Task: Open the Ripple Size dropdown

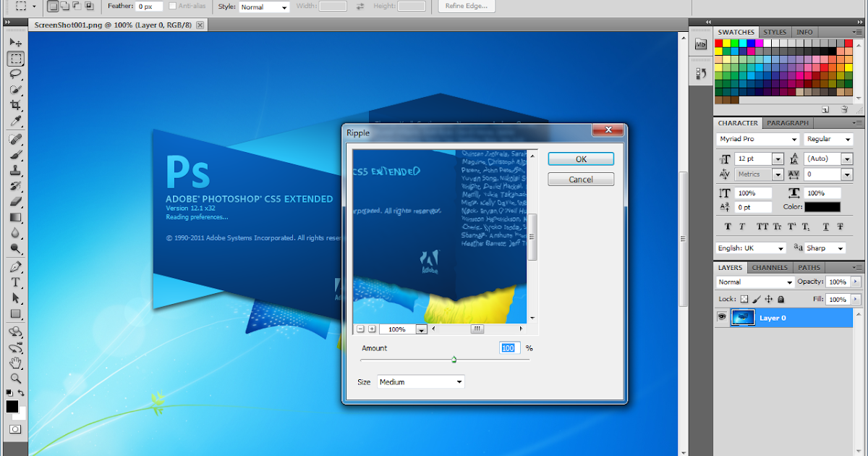Action: tap(421, 381)
